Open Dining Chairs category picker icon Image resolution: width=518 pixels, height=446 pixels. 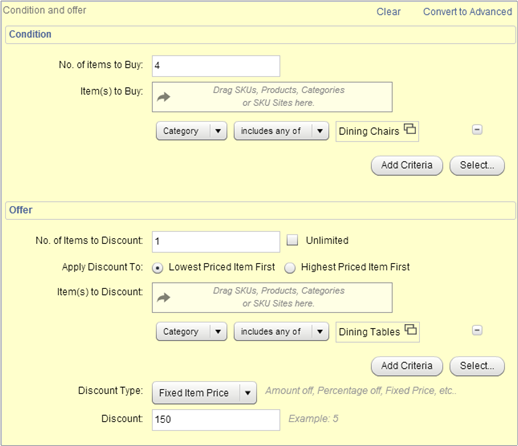point(410,129)
